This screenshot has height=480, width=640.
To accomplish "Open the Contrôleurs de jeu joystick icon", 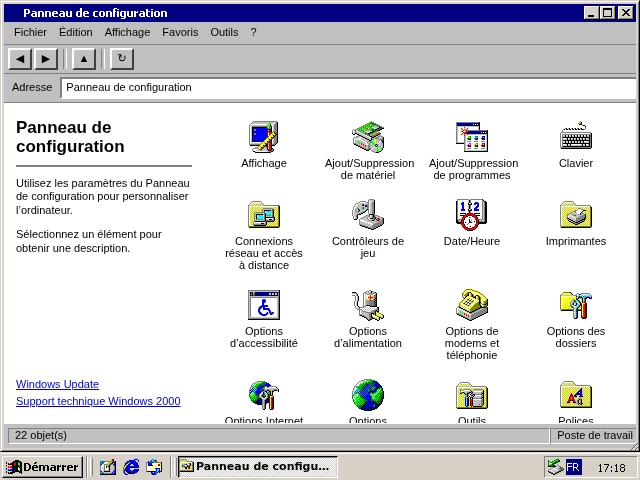I will point(368,215).
